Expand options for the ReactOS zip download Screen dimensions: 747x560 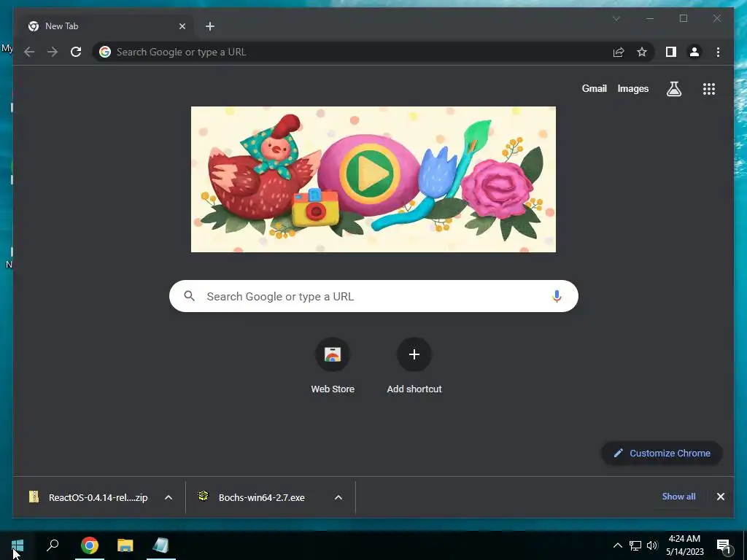tap(169, 497)
